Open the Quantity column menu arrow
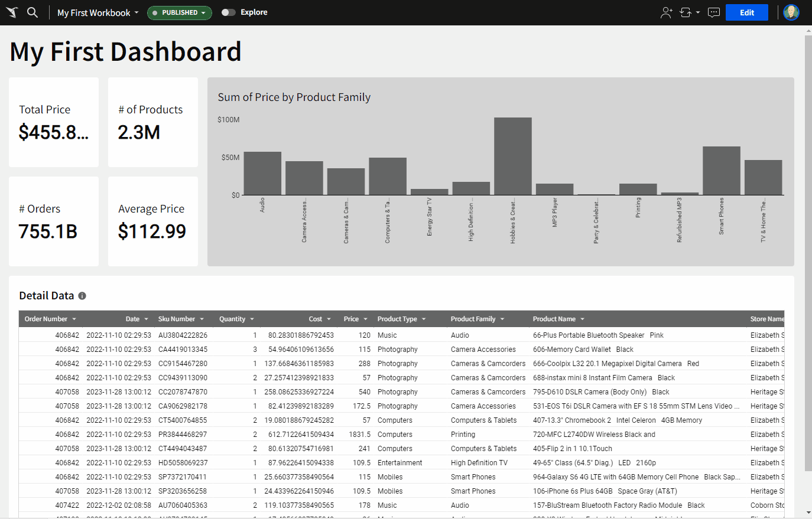The image size is (812, 519). [x=252, y=319]
